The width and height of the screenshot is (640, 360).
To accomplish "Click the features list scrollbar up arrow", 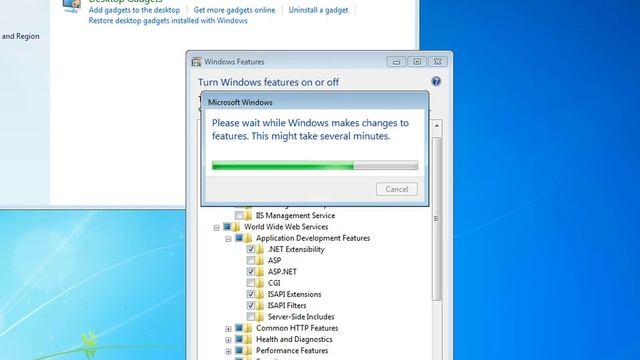I will 437,126.
